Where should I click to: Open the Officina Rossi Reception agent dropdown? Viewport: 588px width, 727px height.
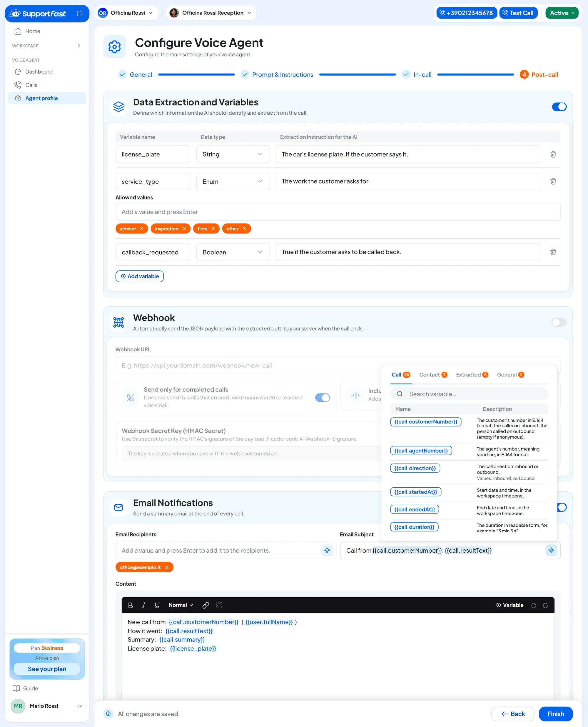pyautogui.click(x=211, y=13)
